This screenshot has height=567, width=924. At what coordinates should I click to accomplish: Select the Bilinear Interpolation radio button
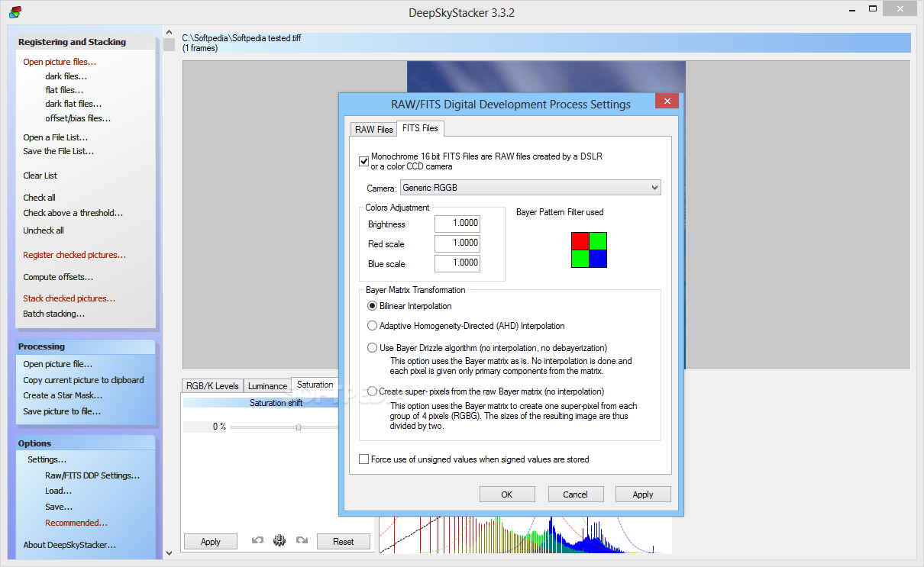pos(373,306)
